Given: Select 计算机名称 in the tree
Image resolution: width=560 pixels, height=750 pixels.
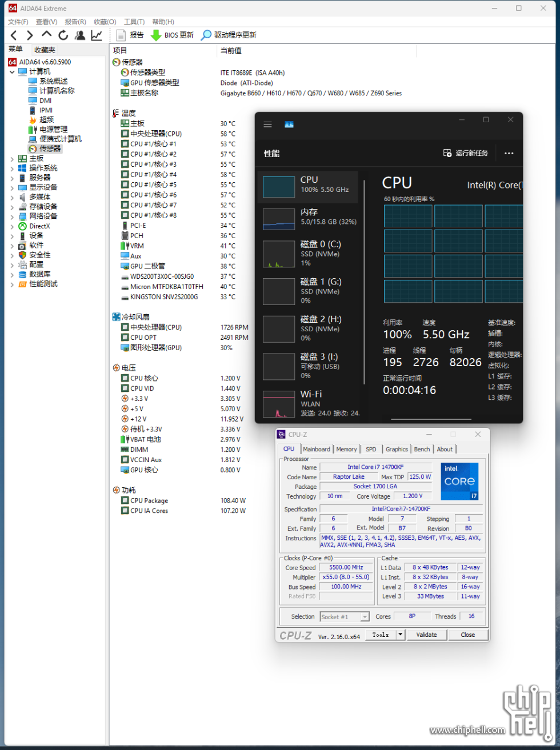Looking at the screenshot, I should click(x=57, y=91).
